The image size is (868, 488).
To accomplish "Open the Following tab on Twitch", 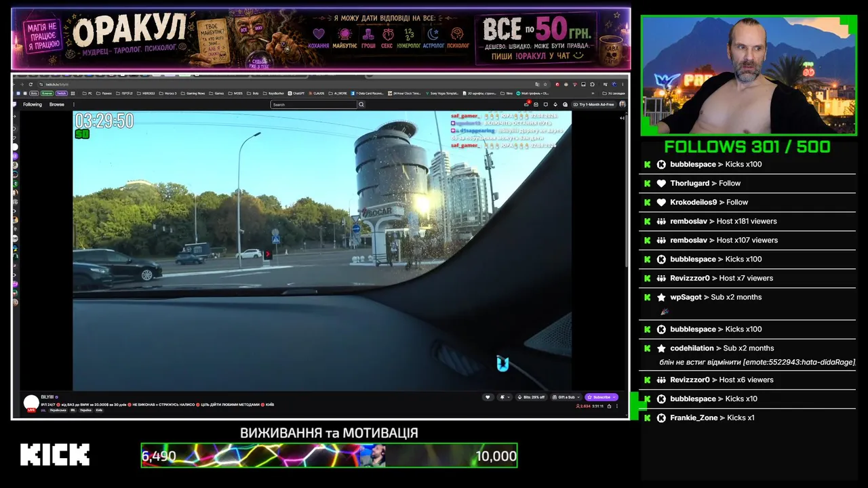I will tap(33, 104).
